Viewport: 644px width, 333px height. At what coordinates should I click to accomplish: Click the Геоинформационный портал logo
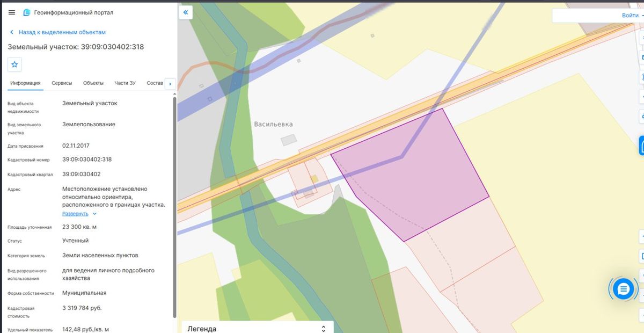pos(27,12)
